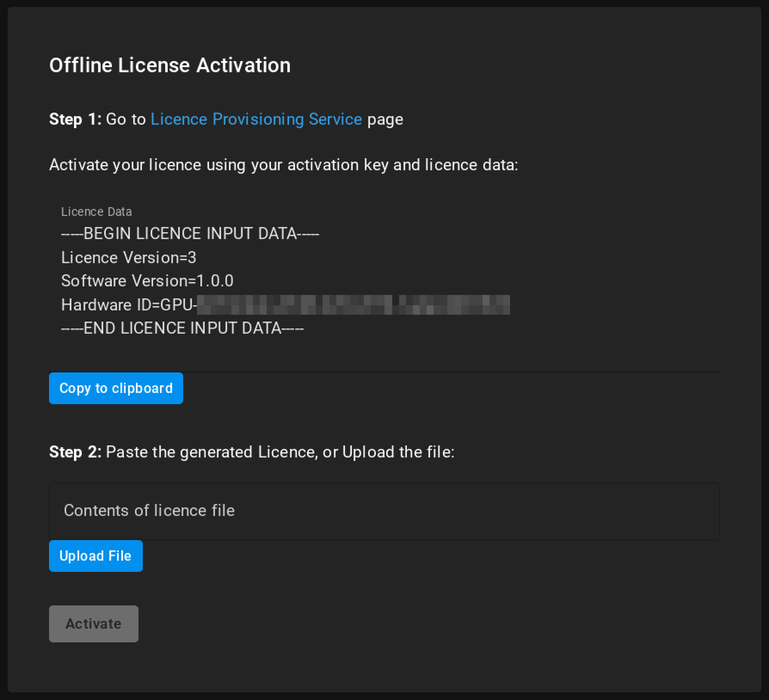Focus the Contents of licence file field
This screenshot has height=700, width=769.
pos(384,511)
